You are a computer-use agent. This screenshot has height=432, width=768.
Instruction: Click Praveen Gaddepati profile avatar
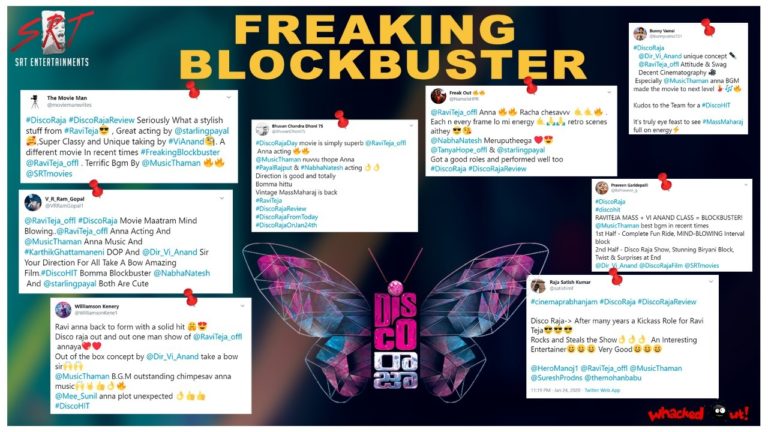(x=601, y=188)
